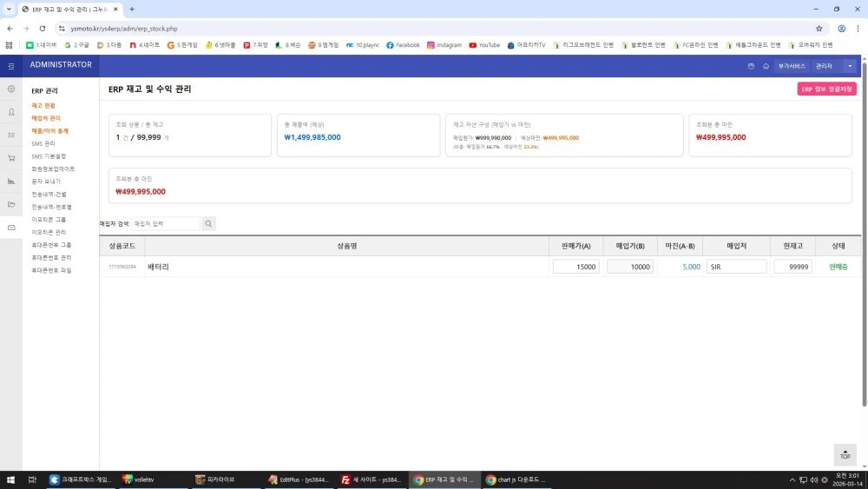Open the 이모티콘 그룹 menu item

click(49, 219)
